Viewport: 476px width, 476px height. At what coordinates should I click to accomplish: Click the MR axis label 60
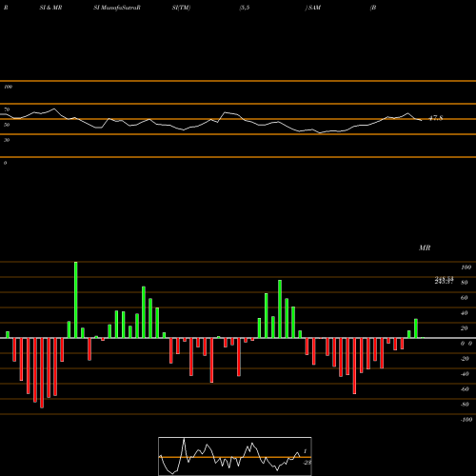(x=465, y=298)
